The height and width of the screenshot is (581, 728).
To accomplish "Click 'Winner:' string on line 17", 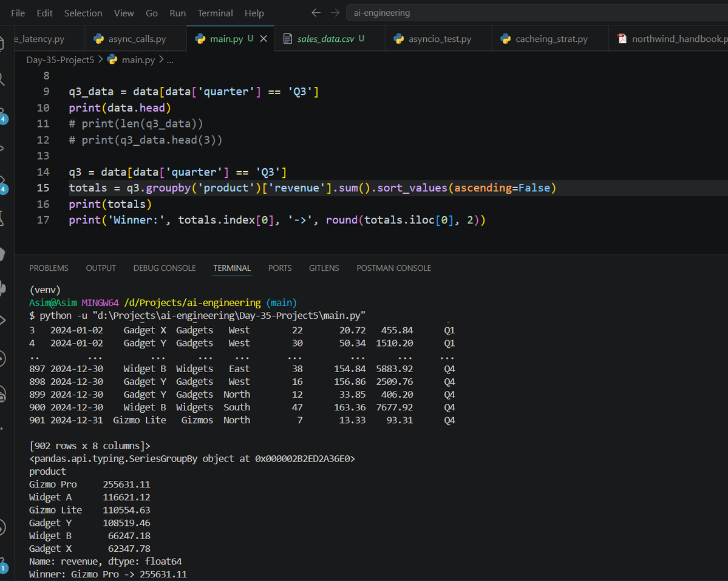I will (x=136, y=220).
